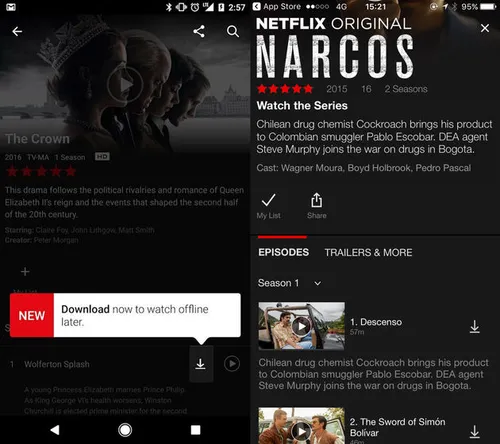Image resolution: width=500 pixels, height=444 pixels.
Task: Tap the Android vibrate mode status icon
Action: [x=181, y=7]
